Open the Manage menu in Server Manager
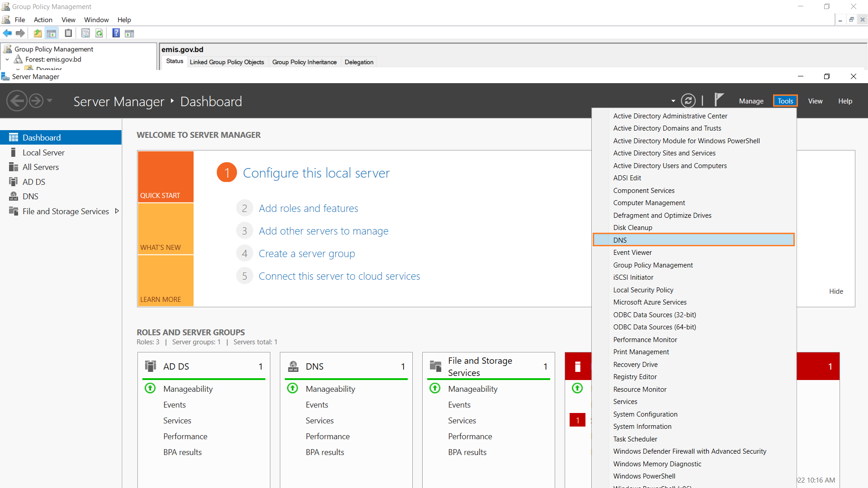The height and width of the screenshot is (488, 868). pyautogui.click(x=751, y=101)
